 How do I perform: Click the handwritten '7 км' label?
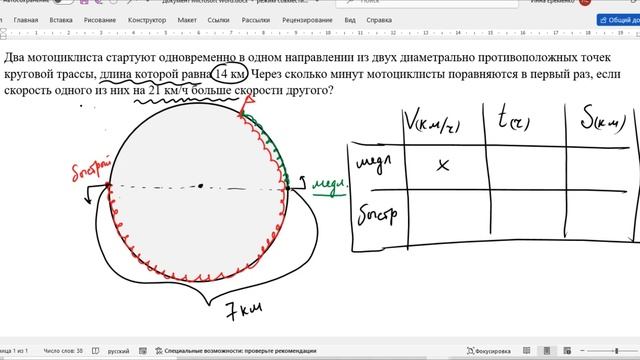click(244, 311)
